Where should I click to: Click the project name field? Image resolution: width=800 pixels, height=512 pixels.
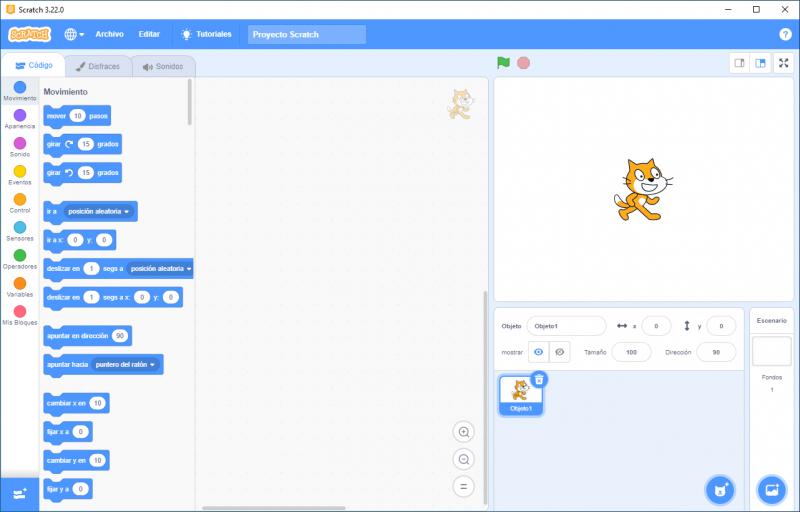point(306,34)
